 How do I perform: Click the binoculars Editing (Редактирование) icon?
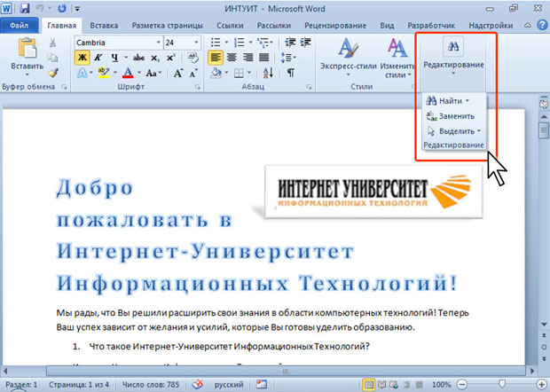coord(452,46)
